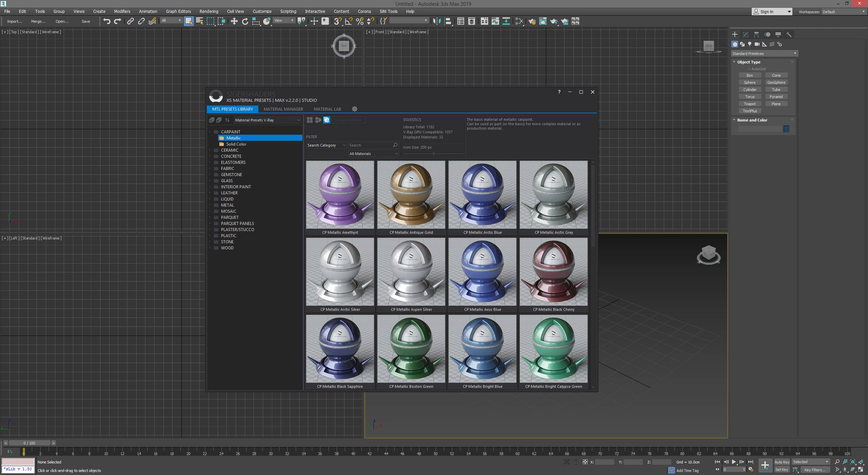Click the Torus object button
Viewport: 868px width, 475px height.
point(750,97)
